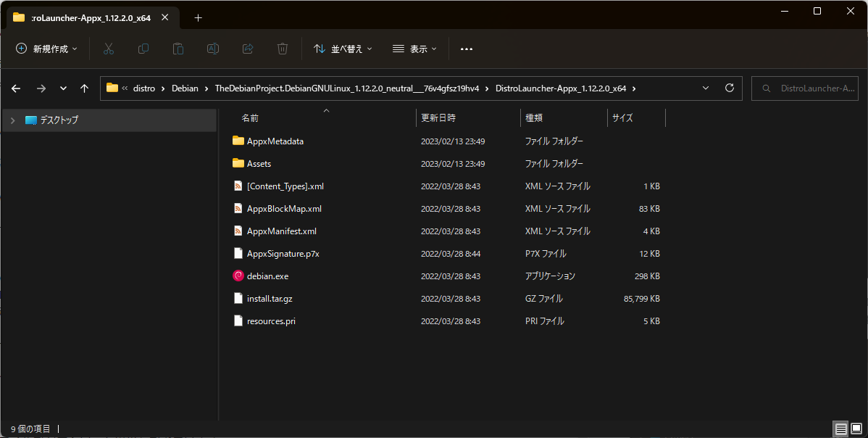Click the アプリケーション type cell
This screenshot has width=868, height=438.
point(550,276)
